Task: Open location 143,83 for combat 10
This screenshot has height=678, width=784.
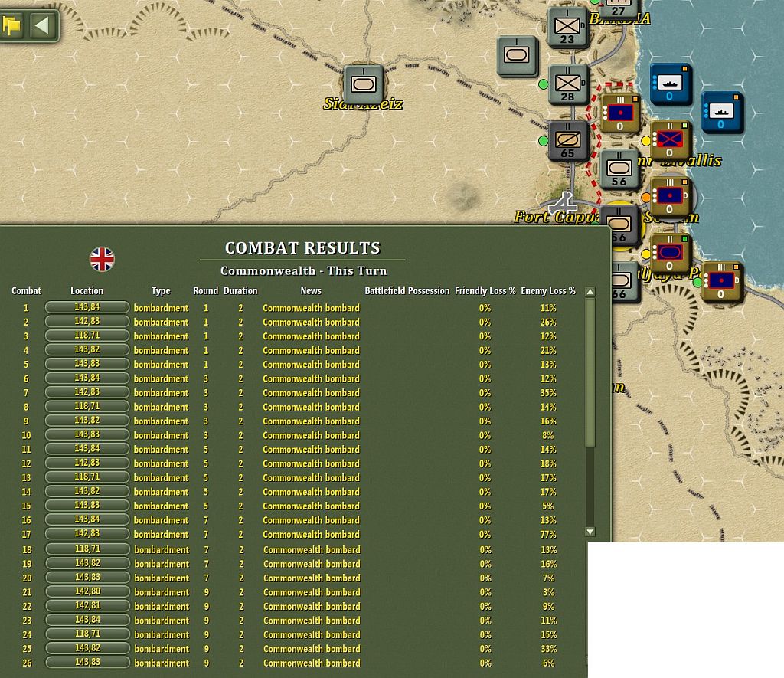Action: click(87, 434)
